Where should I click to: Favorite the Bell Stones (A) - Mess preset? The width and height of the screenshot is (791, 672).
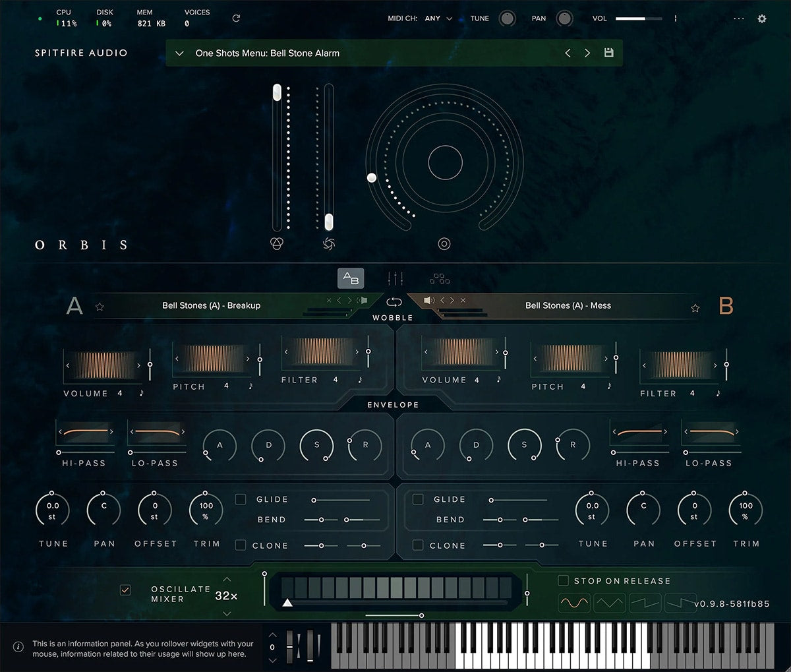[x=695, y=307]
